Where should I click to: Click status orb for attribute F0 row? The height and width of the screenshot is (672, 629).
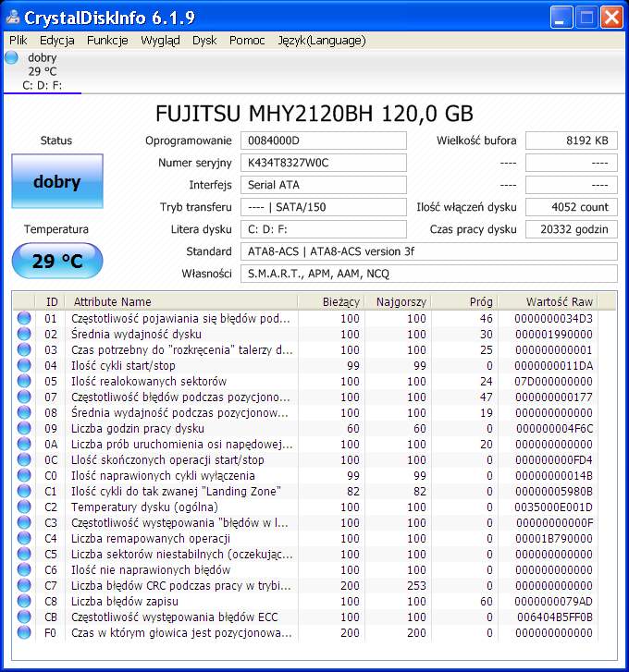click(x=24, y=632)
